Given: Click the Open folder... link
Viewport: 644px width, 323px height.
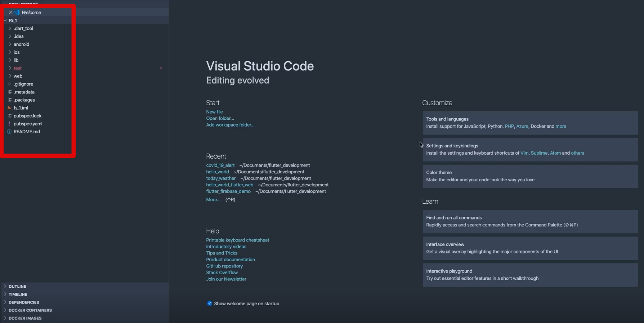Looking at the screenshot, I should [x=220, y=118].
